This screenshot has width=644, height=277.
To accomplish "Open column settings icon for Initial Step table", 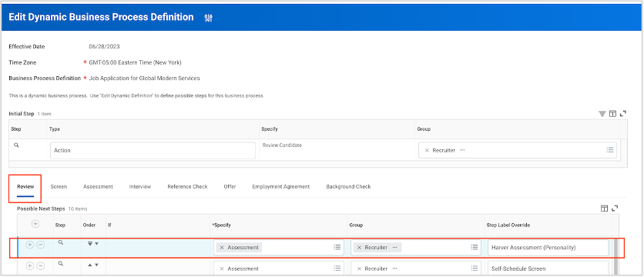I will click(612, 114).
